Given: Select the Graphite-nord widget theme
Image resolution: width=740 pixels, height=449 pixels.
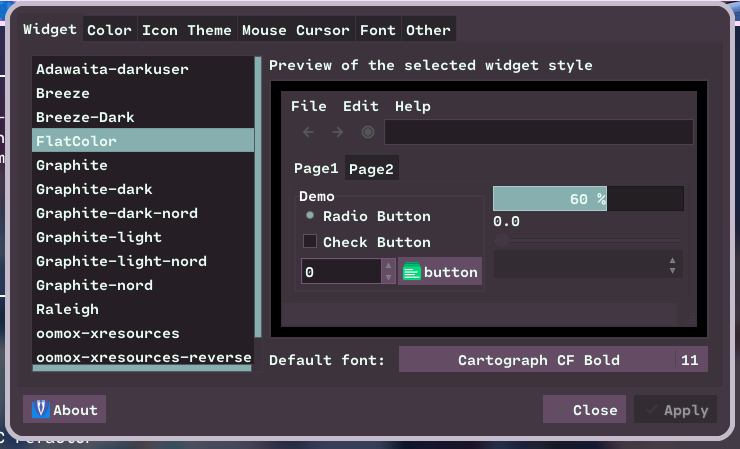Looking at the screenshot, I should pyautogui.click(x=143, y=285).
